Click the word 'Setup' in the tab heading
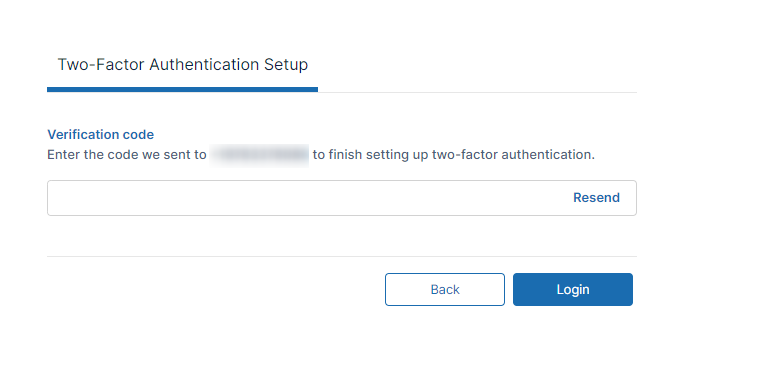Image resolution: width=761 pixels, height=389 pixels. [286, 65]
